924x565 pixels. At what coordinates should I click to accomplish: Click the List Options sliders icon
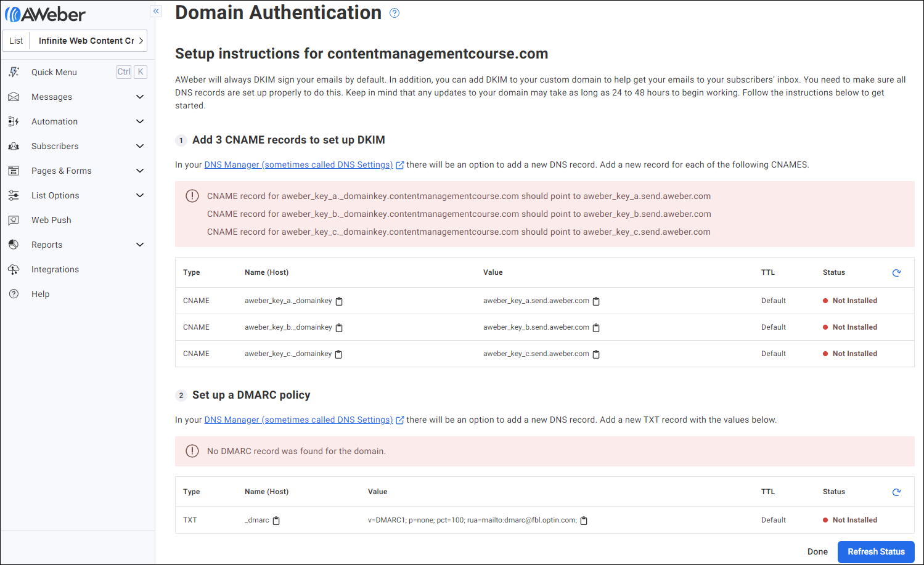point(14,195)
